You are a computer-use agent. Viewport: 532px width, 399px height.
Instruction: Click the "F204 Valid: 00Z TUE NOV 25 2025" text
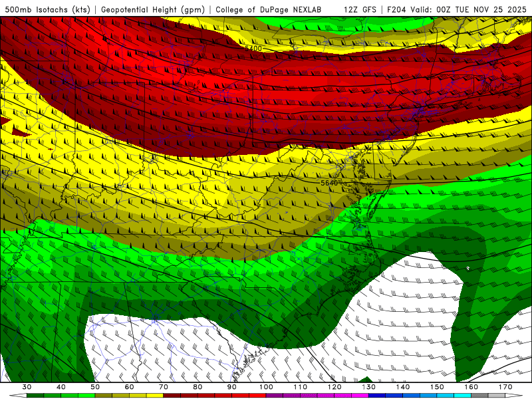coord(457,9)
